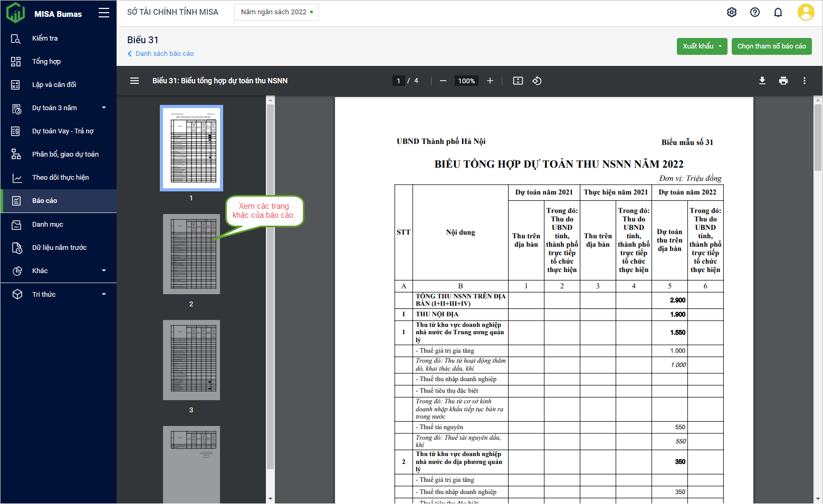The width and height of the screenshot is (823, 504).
Task: Go to Phân bổ, giao dự toán
Action: [x=65, y=154]
